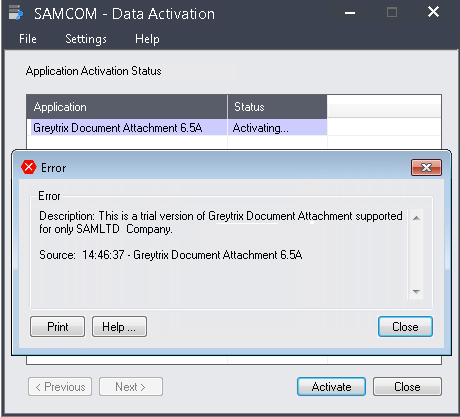460x417 pixels.
Task: Click the Activate button
Action: tap(331, 387)
